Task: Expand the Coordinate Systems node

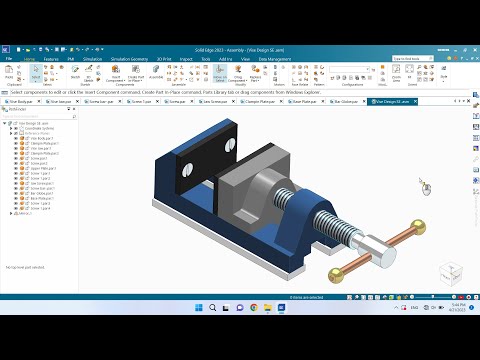Action: (x=11, y=128)
